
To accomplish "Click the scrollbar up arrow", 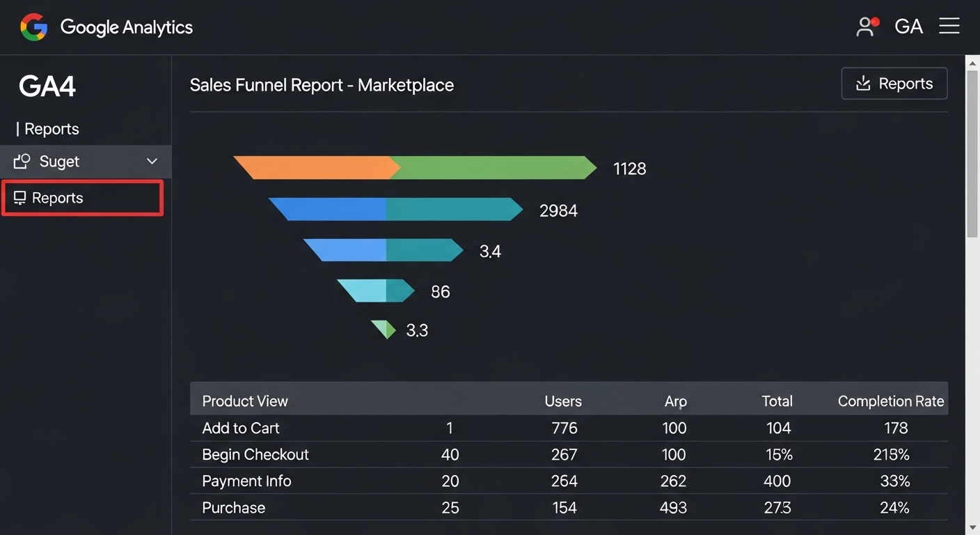I will [x=972, y=63].
